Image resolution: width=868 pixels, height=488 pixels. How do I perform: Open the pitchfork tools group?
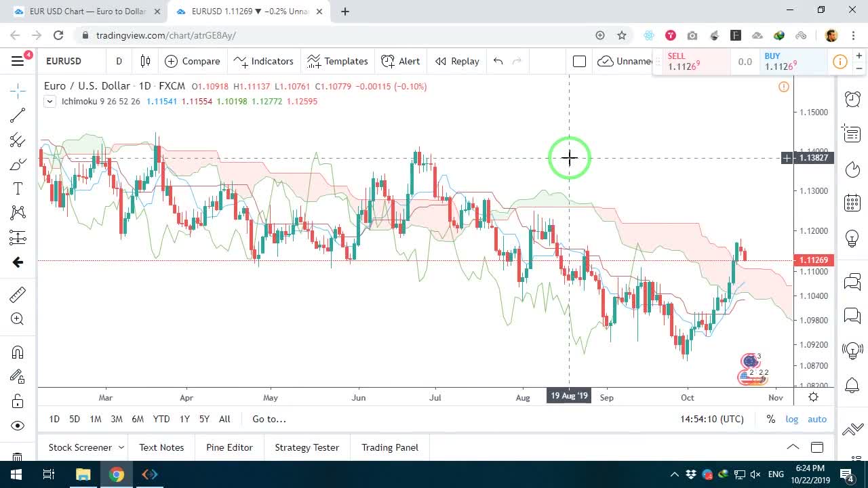[18, 140]
